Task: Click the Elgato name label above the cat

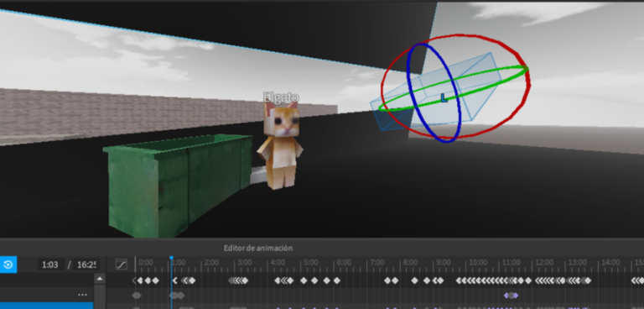Action: [281, 97]
